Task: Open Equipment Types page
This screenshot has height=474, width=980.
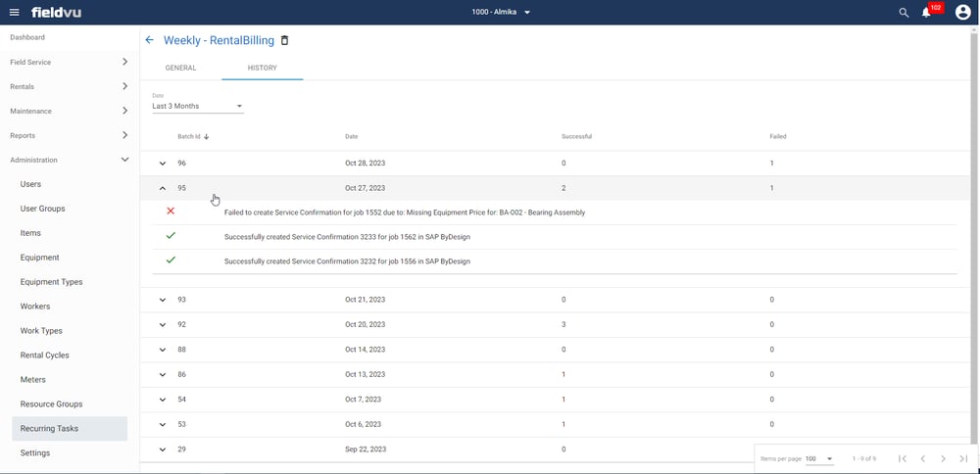Action: [51, 282]
